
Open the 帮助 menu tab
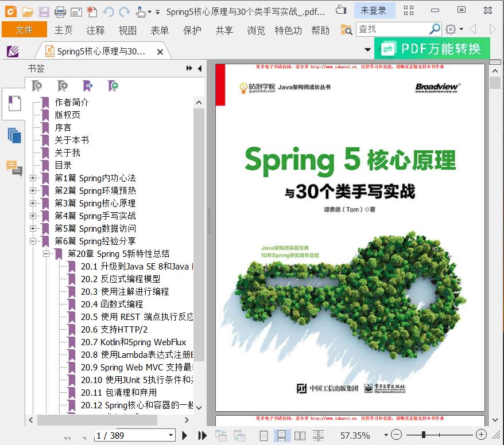(x=320, y=30)
